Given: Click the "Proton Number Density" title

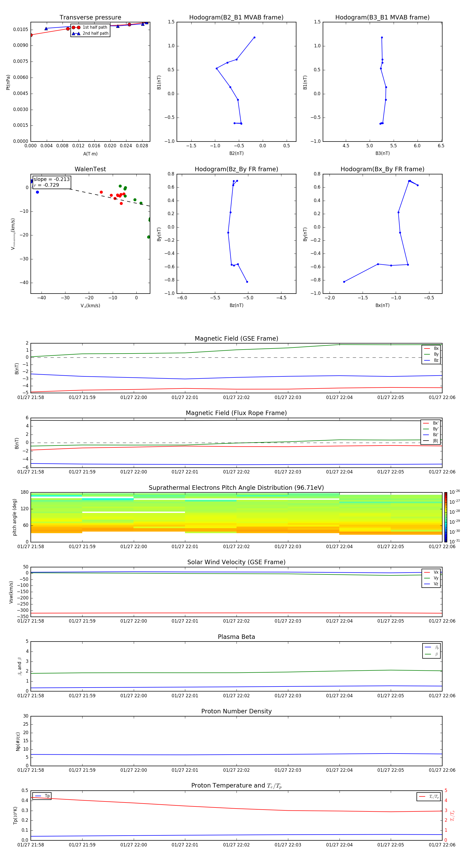Looking at the screenshot, I should 236,711.
